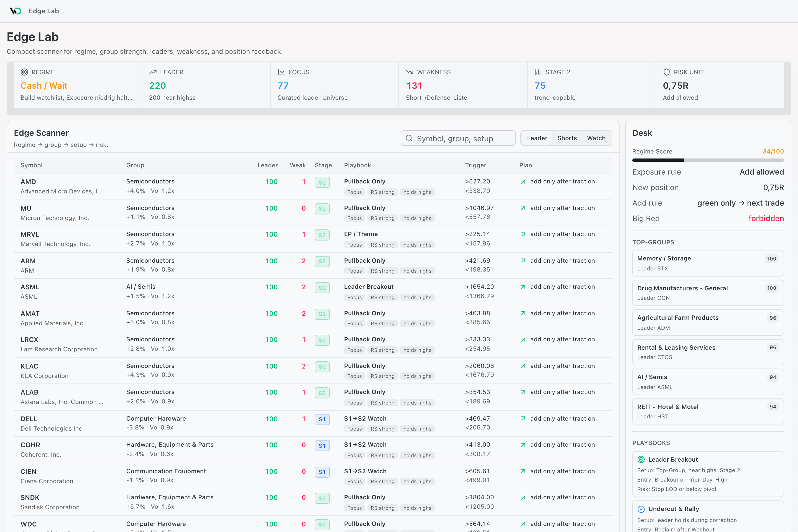Image resolution: width=798 pixels, height=532 pixels.
Task: Select the AMD row
Action: (x=313, y=186)
